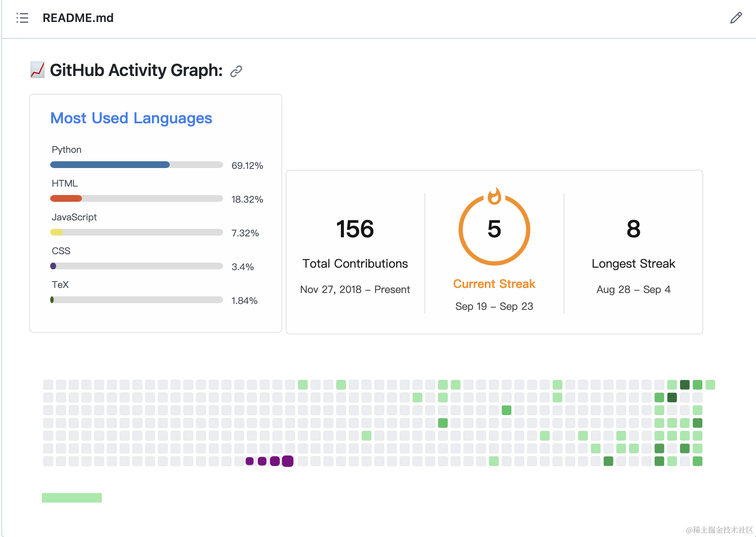This screenshot has height=537, width=756.
Task: Click the flame icon above current streak
Action: click(494, 196)
